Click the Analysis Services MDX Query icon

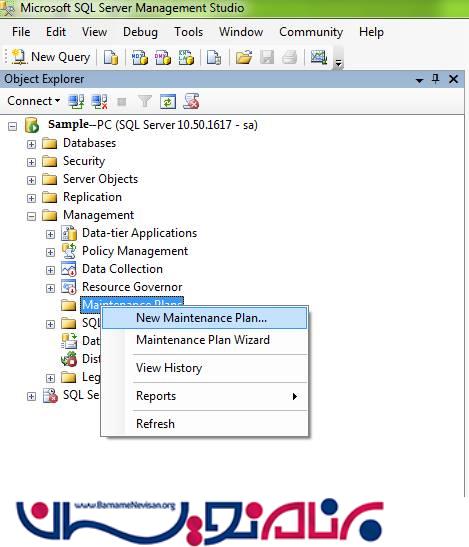click(x=140, y=57)
